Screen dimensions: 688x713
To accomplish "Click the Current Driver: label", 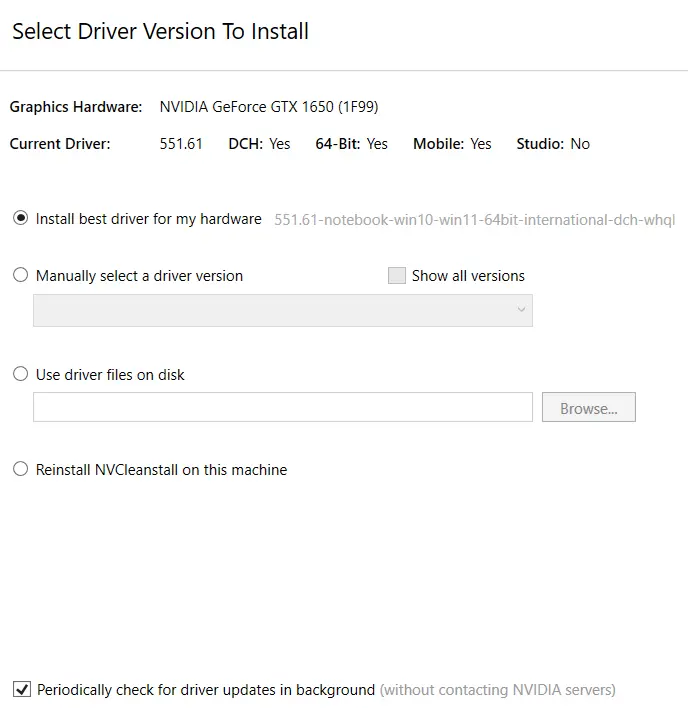I will [x=60, y=144].
